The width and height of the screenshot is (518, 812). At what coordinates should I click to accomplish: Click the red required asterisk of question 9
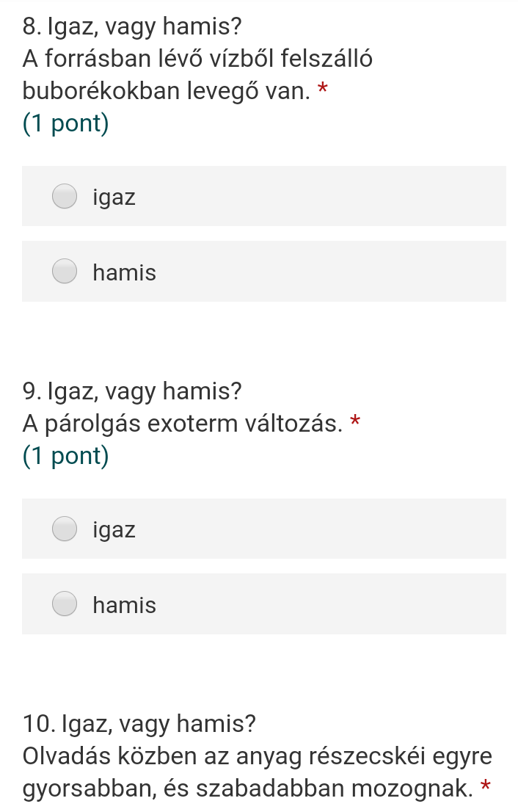click(x=355, y=421)
